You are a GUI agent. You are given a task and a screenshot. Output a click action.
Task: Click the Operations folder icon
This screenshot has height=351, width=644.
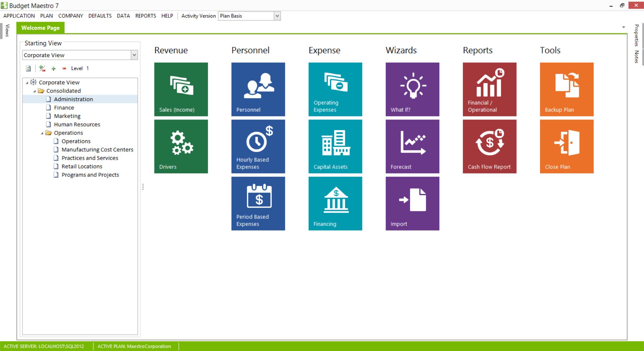click(49, 133)
